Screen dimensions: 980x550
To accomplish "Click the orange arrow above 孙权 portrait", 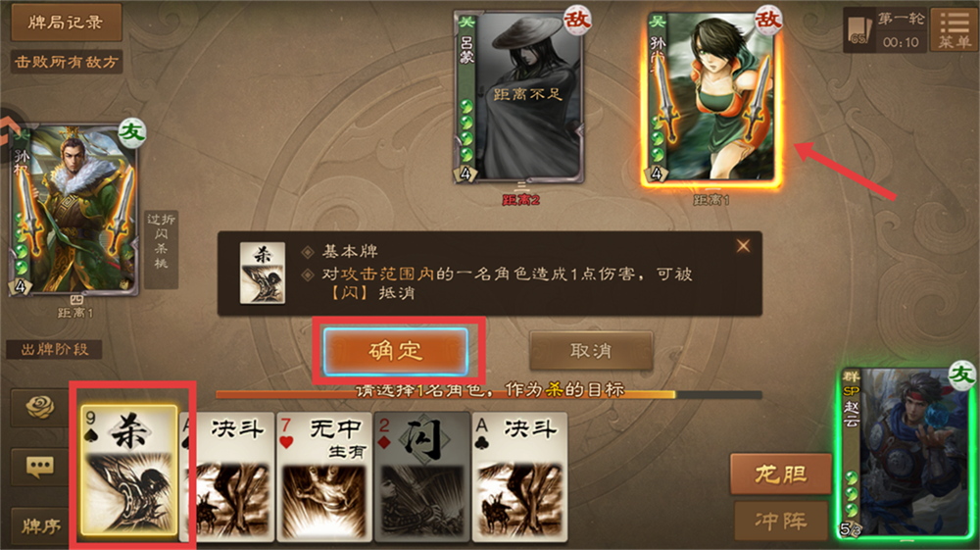I will [x=8, y=126].
